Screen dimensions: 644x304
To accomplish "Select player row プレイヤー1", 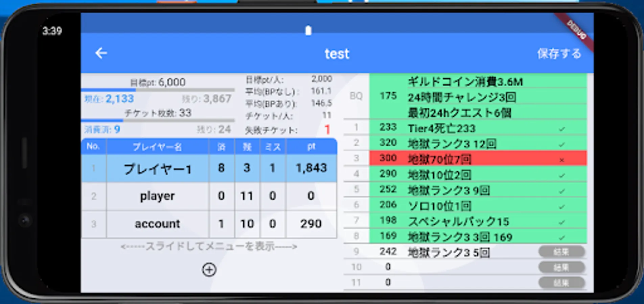I will click(209, 168).
